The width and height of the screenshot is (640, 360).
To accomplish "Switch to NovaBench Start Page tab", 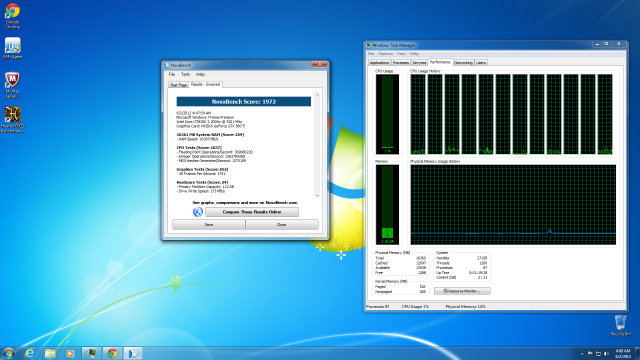I will click(x=178, y=85).
